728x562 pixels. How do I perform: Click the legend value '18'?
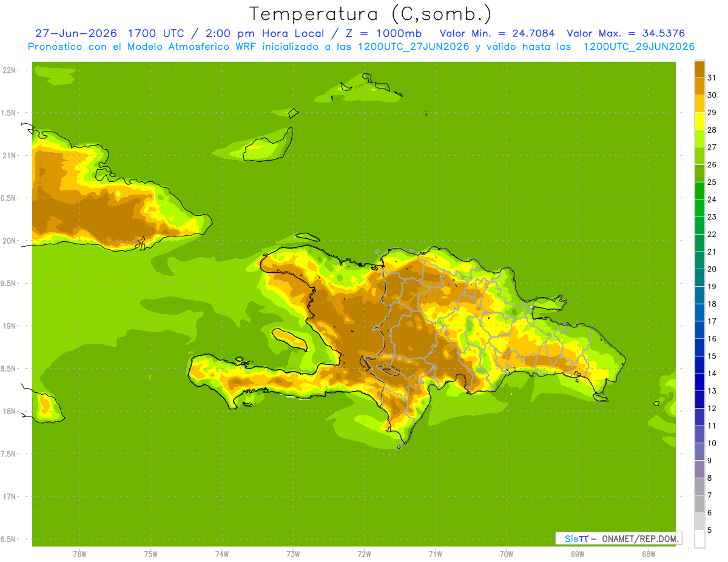click(x=712, y=304)
